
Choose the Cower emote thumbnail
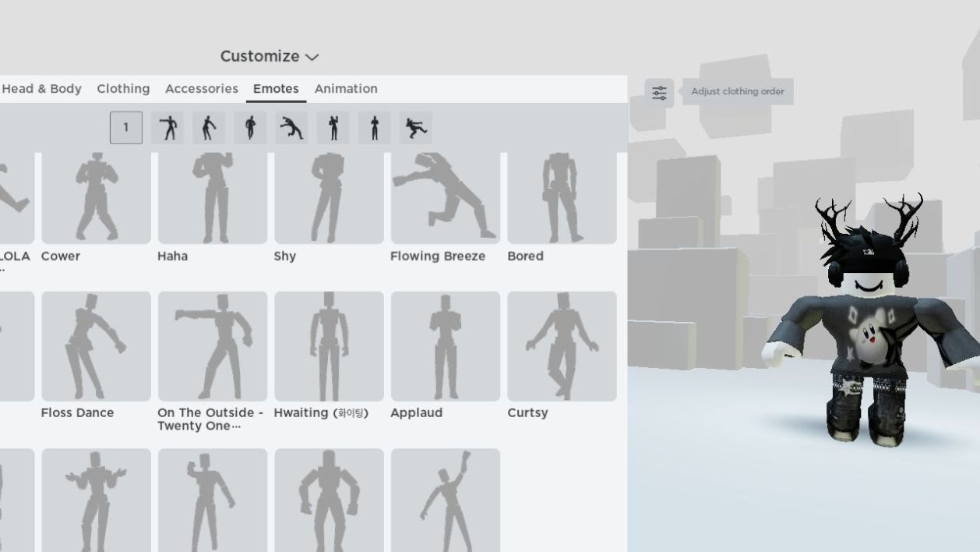point(96,198)
